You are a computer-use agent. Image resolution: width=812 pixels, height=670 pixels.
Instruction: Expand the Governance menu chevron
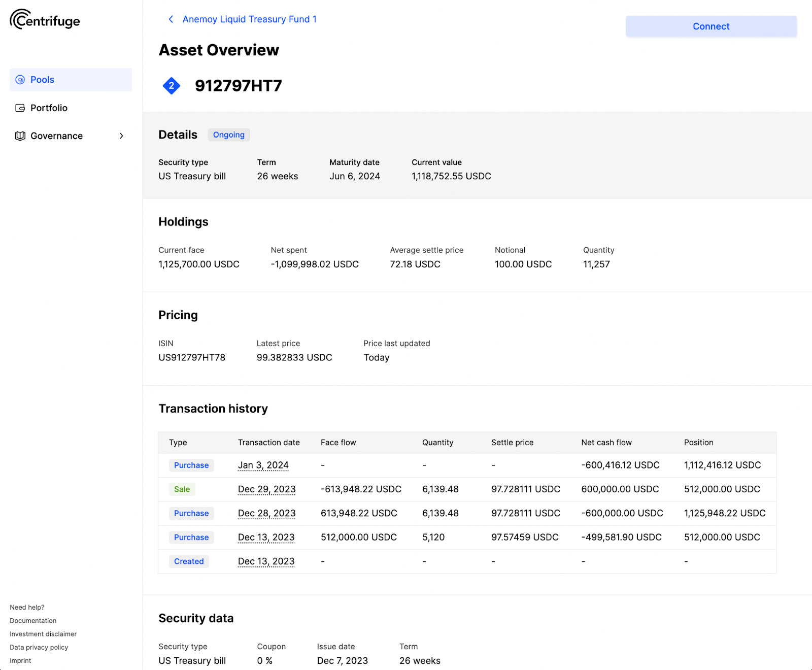121,136
